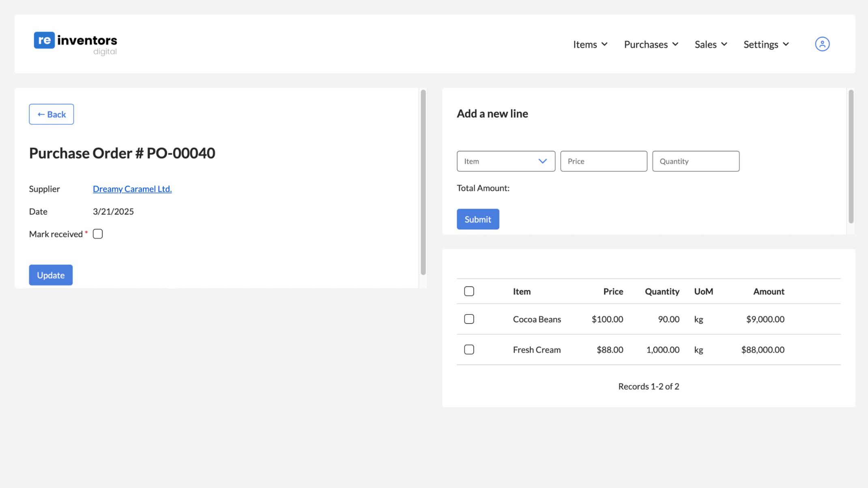Image resolution: width=868 pixels, height=488 pixels.
Task: Click the Settings menu chevron
Action: pos(786,44)
